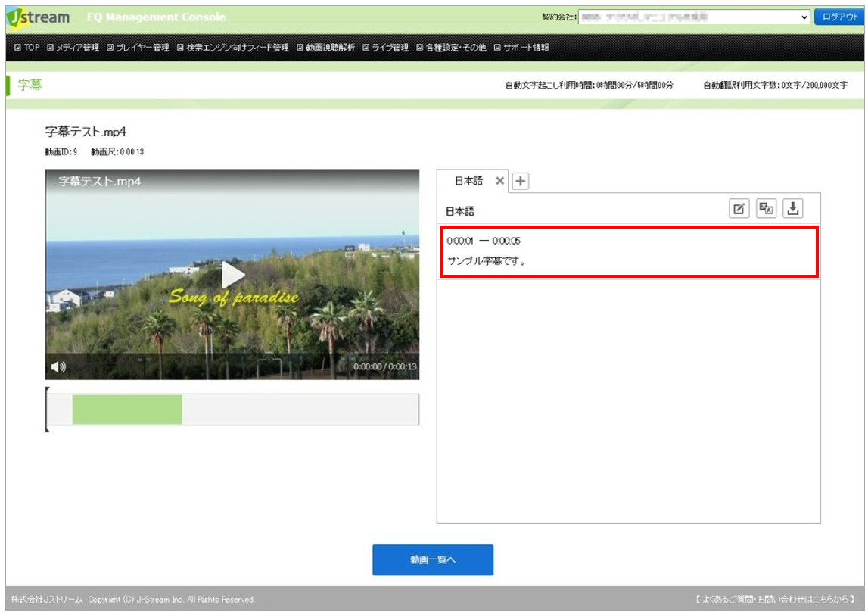This screenshot has width=868, height=614.
Task: Open the メディア管理 menu
Action: click(73, 48)
